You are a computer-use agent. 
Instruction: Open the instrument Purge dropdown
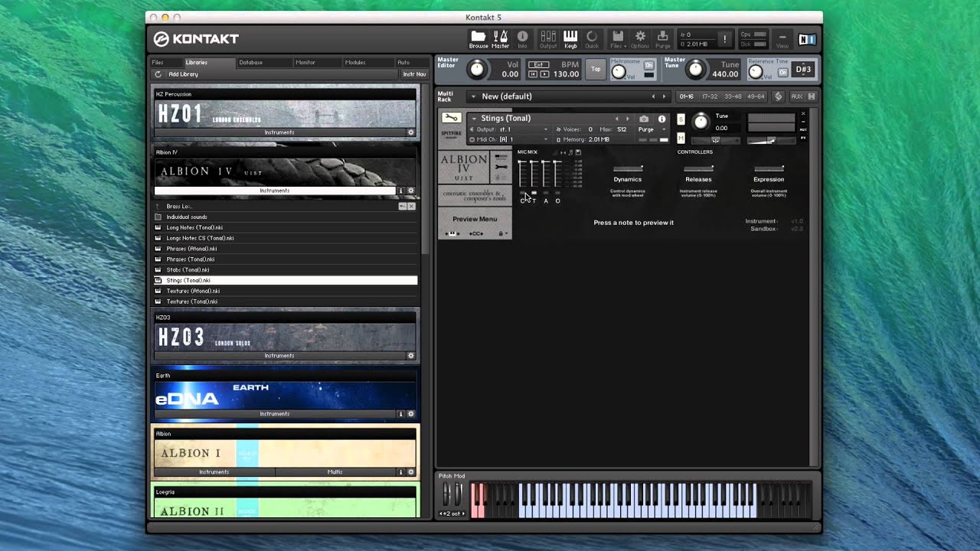[652, 129]
